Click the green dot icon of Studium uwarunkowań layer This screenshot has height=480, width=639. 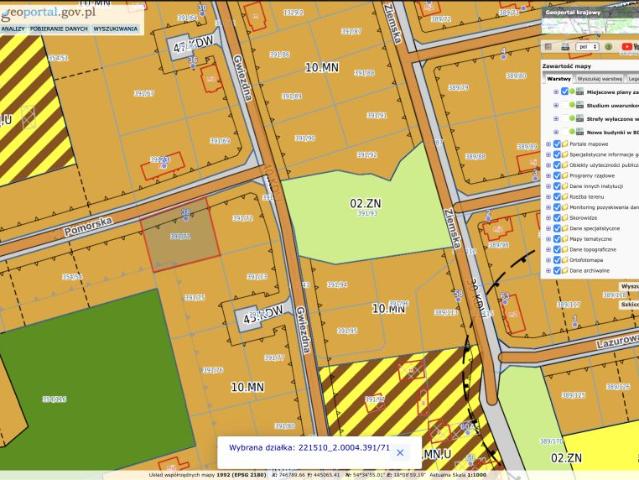tap(572, 105)
